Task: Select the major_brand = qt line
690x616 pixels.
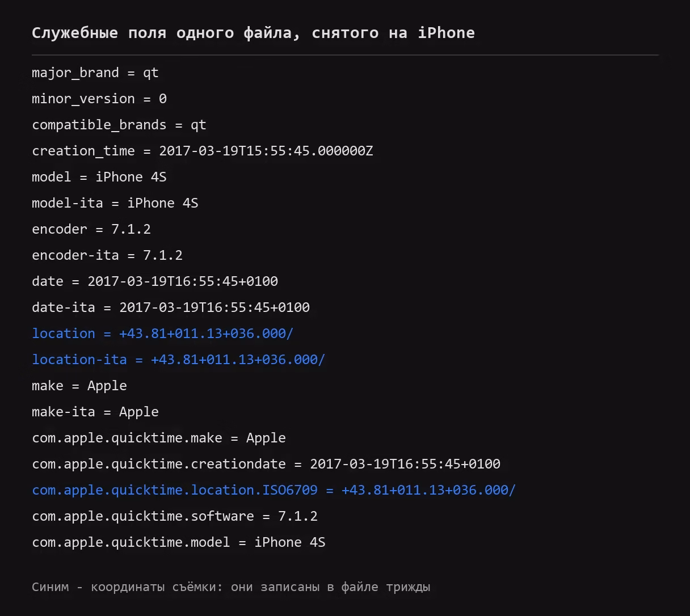Action: tap(95, 73)
